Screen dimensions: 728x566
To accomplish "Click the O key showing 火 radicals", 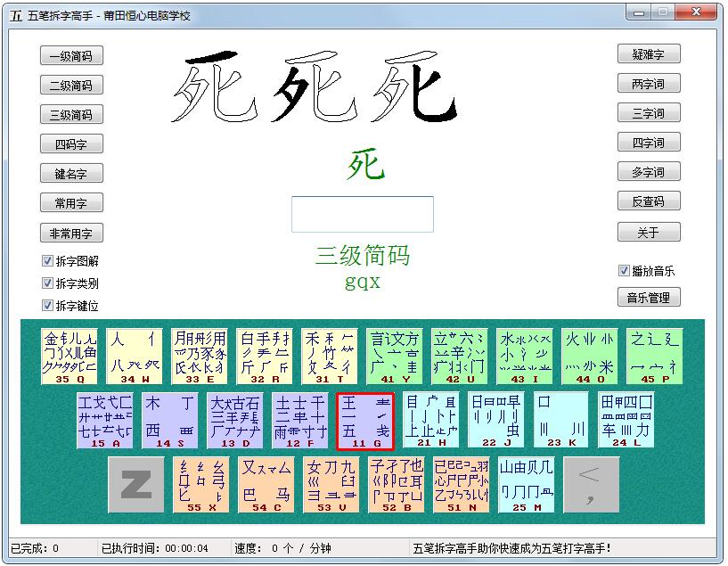I will pyautogui.click(x=589, y=354).
